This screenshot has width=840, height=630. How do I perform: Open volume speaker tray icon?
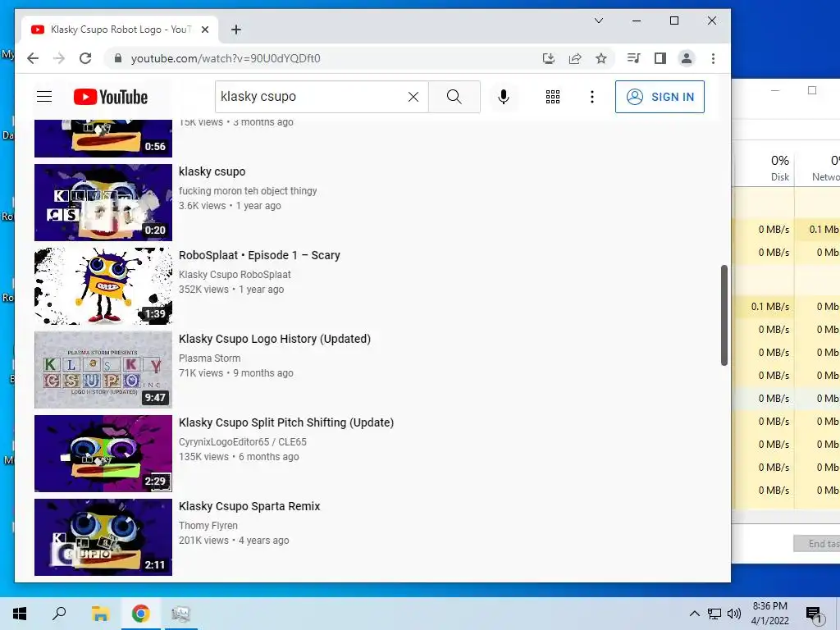point(734,614)
